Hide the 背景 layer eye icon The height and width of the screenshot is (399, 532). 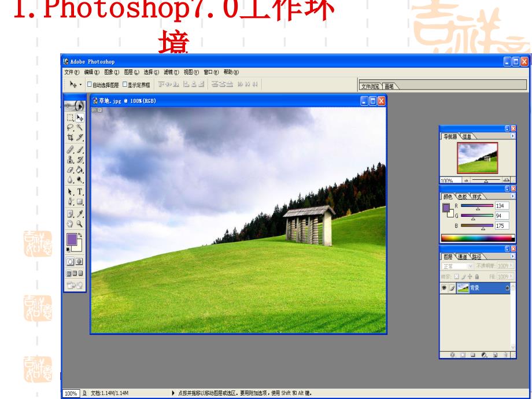444,288
